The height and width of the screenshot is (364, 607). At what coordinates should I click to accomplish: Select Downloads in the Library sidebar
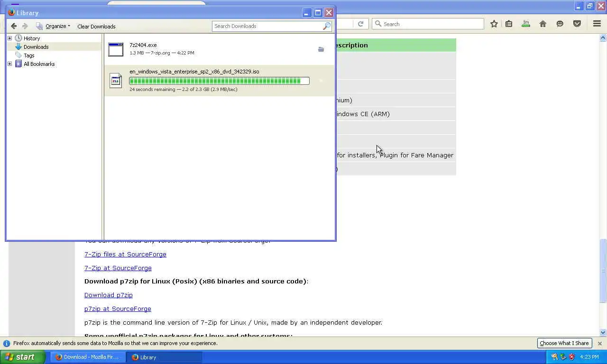coord(36,47)
